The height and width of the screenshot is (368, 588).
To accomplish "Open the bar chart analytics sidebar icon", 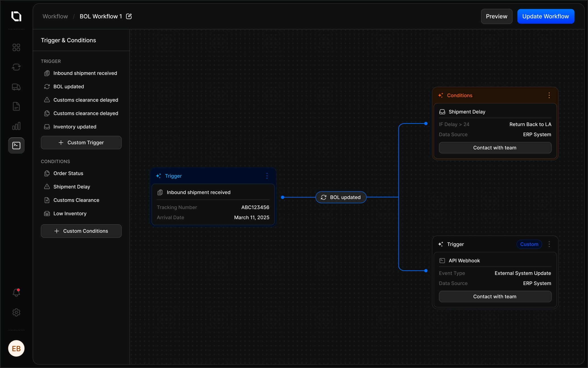I will coord(16,126).
